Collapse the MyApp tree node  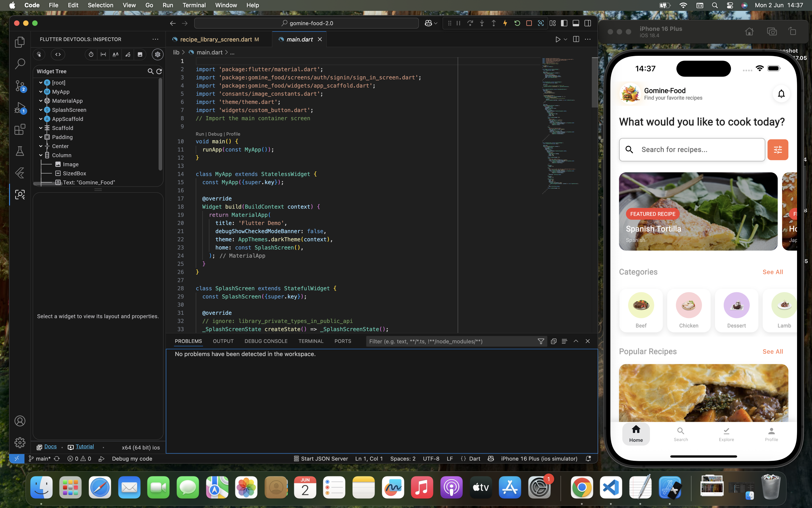pyautogui.click(x=41, y=92)
